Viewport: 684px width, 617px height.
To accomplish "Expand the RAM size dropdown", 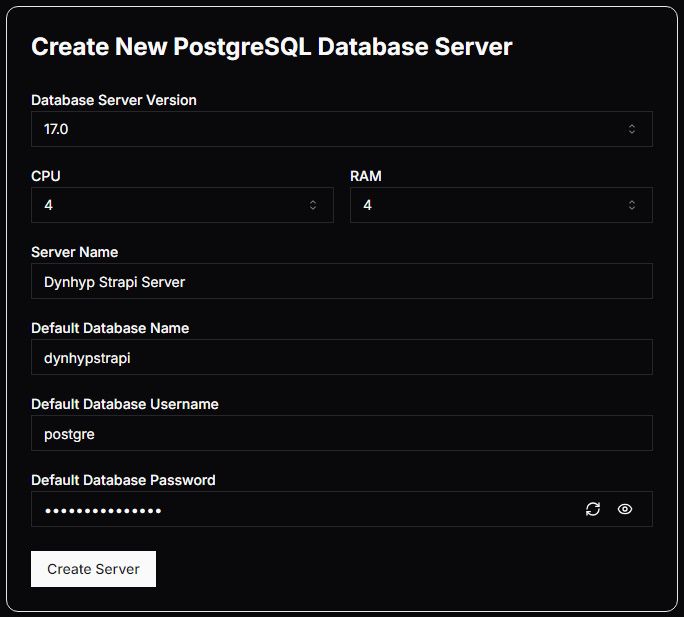I will pyautogui.click(x=501, y=205).
